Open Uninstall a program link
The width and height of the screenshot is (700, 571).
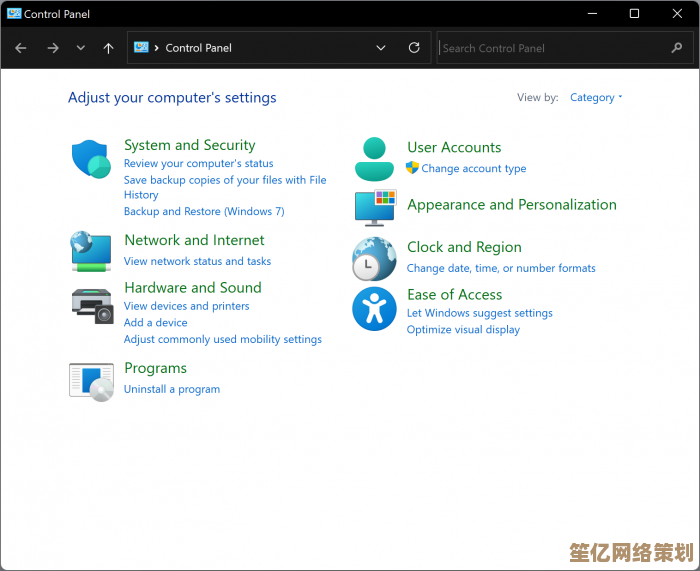pos(172,389)
